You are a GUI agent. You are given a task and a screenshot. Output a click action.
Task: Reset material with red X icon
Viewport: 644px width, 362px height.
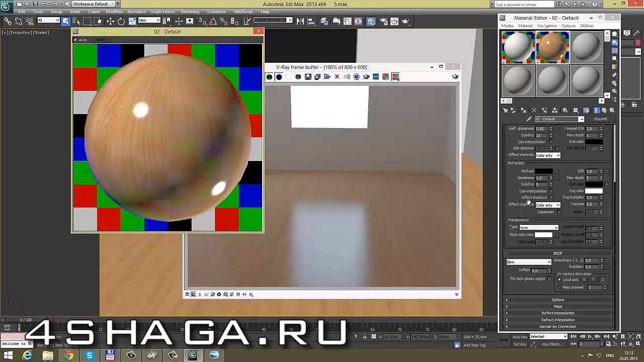point(534,110)
